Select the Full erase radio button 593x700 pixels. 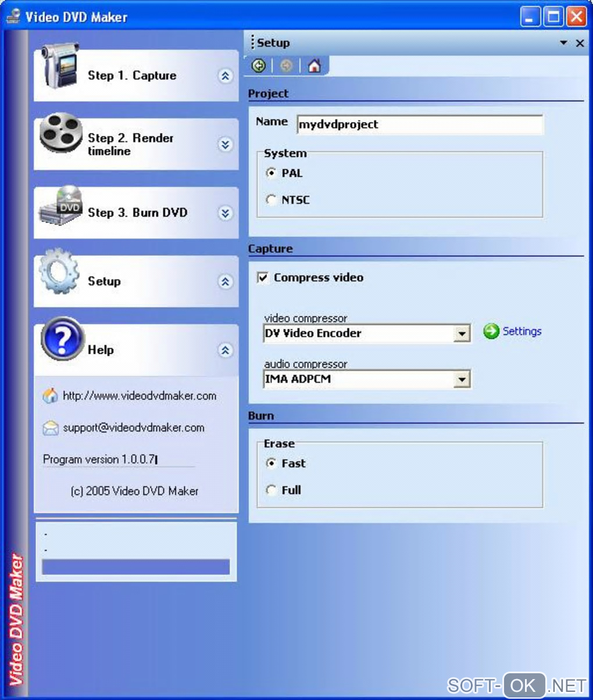click(x=271, y=490)
